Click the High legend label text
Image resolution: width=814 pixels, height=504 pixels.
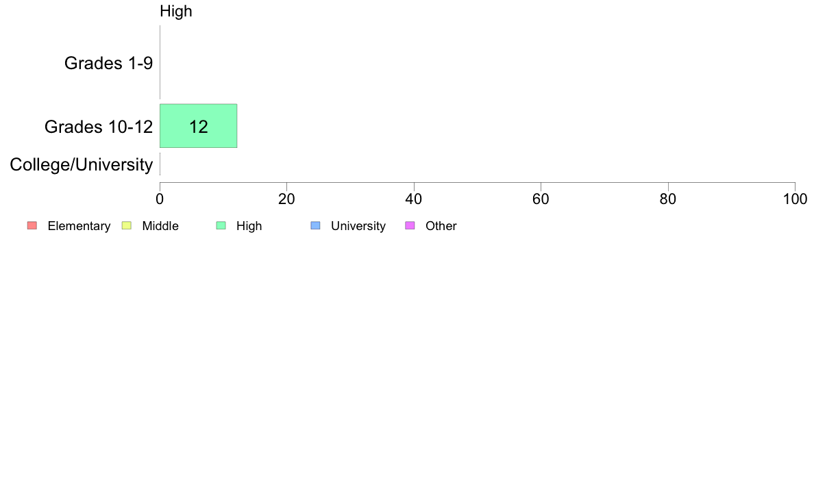click(x=249, y=226)
